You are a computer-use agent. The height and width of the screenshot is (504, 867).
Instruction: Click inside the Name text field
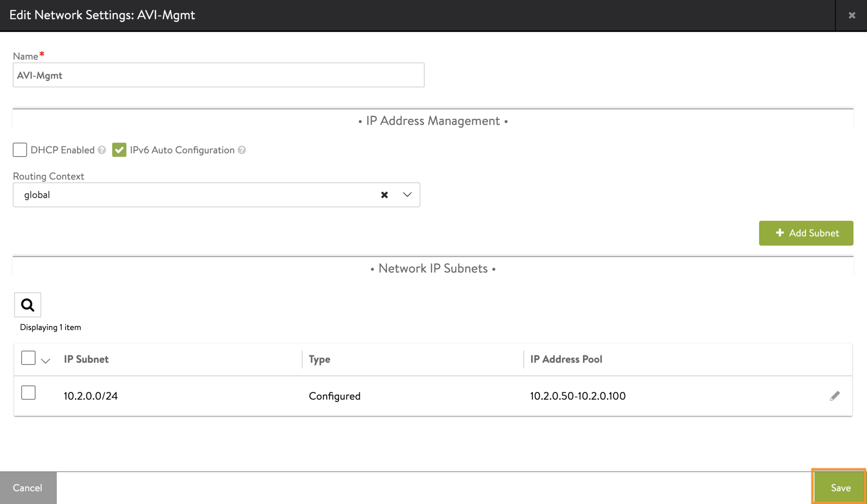point(218,75)
